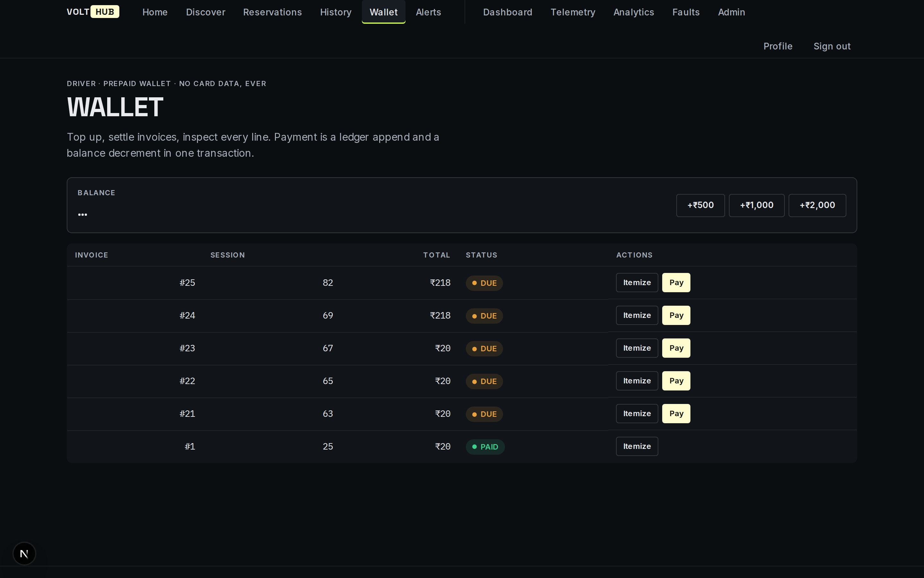Viewport: 924px width, 578px height.
Task: Itemize invoice #25
Action: (x=637, y=283)
